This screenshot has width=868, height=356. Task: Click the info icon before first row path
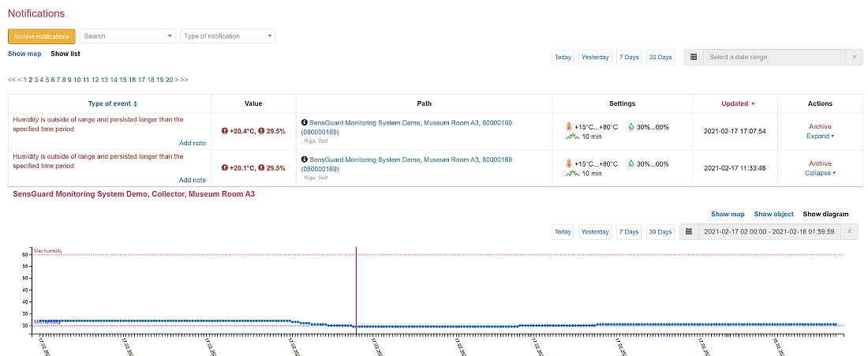(x=305, y=122)
